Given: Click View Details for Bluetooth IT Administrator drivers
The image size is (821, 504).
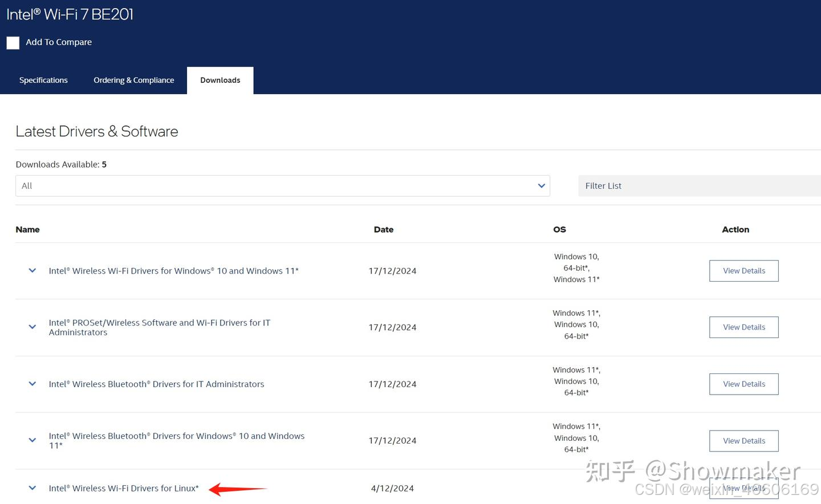Looking at the screenshot, I should [x=743, y=384].
